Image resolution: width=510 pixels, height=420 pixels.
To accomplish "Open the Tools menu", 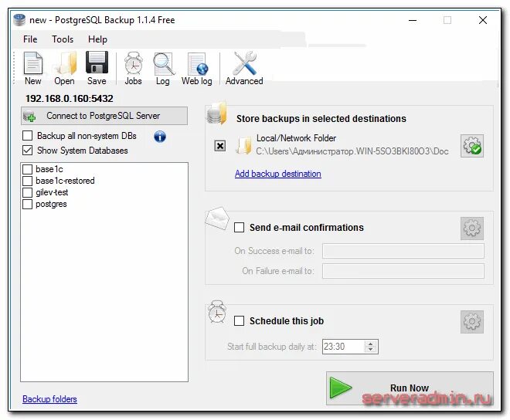I will (63, 39).
